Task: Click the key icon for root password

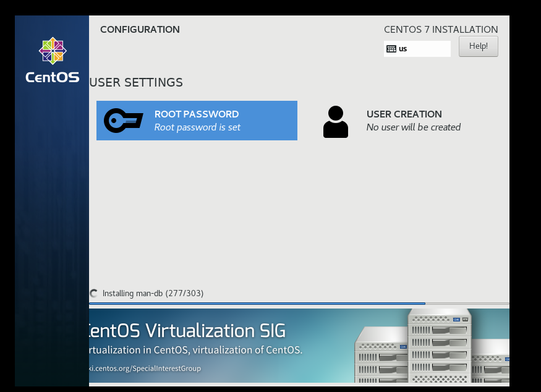Action: tap(124, 121)
